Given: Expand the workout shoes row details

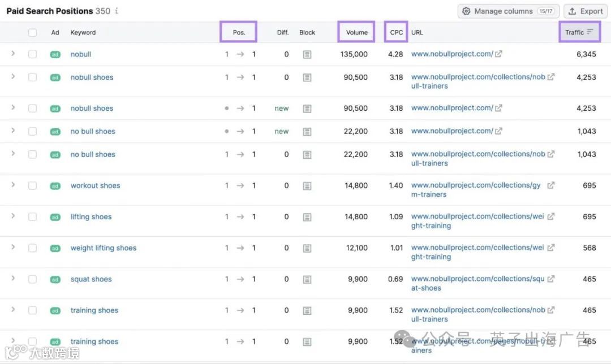Looking at the screenshot, I should [x=13, y=184].
